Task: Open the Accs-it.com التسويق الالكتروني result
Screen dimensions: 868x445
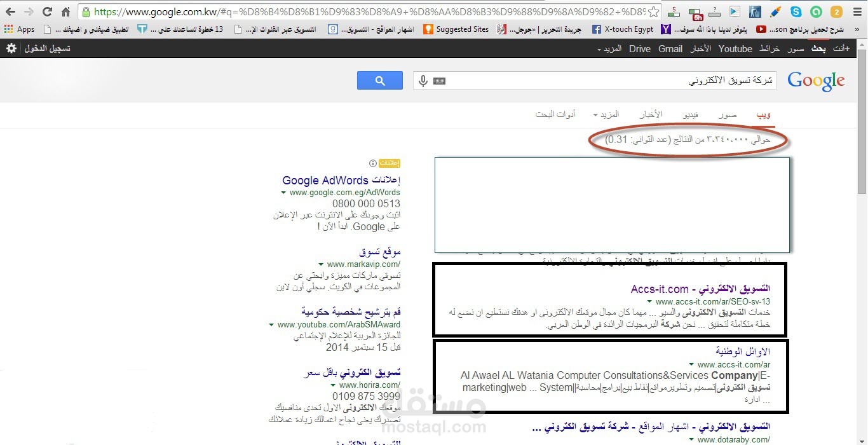Action: [x=700, y=289]
